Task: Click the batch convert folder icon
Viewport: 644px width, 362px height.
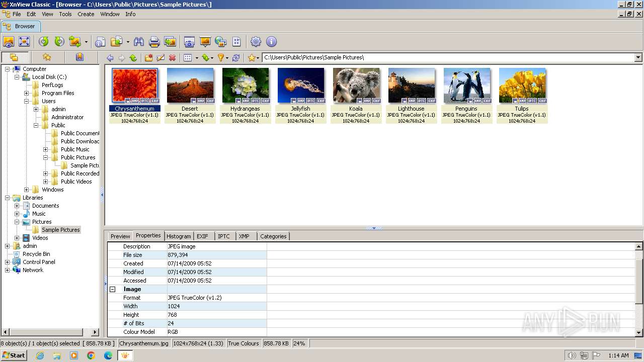Action: click(x=117, y=42)
